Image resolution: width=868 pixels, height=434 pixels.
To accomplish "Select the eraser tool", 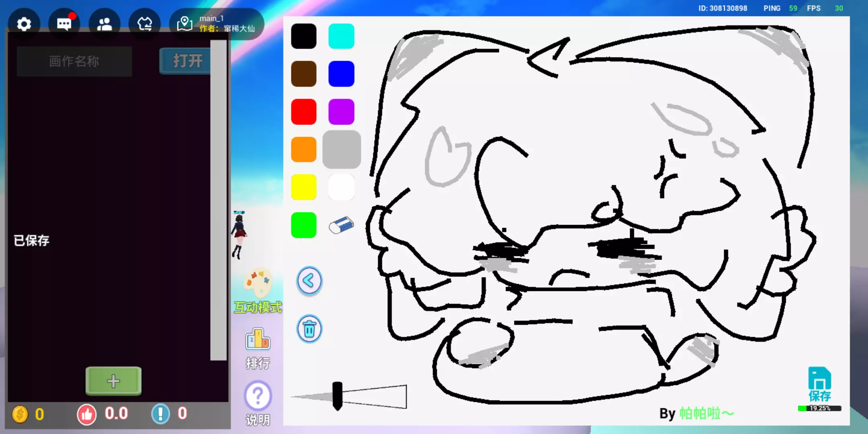I will 341,225.
